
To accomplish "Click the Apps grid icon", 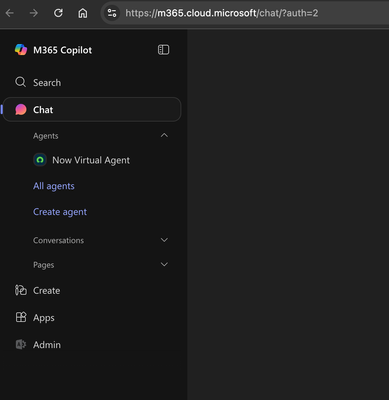I will click(x=21, y=317).
